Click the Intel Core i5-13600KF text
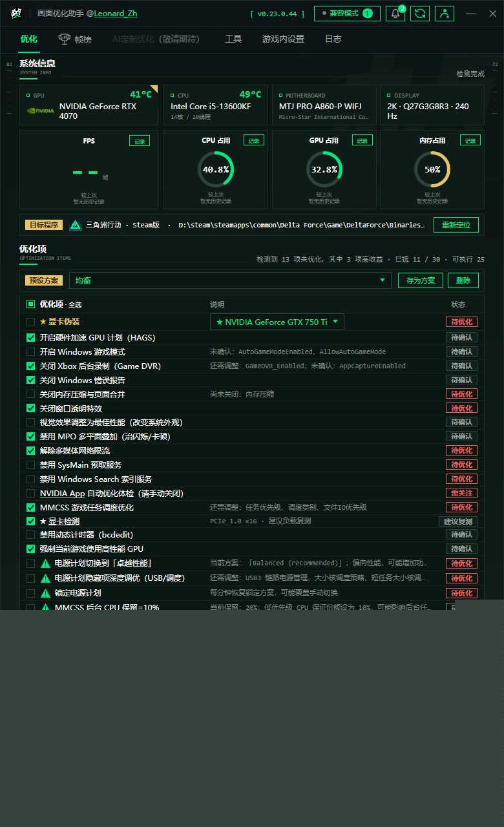This screenshot has width=504, height=827. point(211,106)
